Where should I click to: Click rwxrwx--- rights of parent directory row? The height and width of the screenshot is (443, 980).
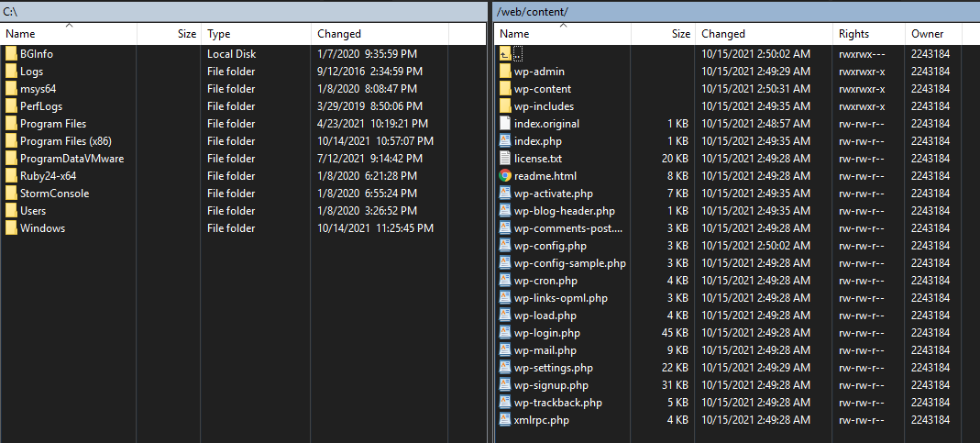point(862,54)
